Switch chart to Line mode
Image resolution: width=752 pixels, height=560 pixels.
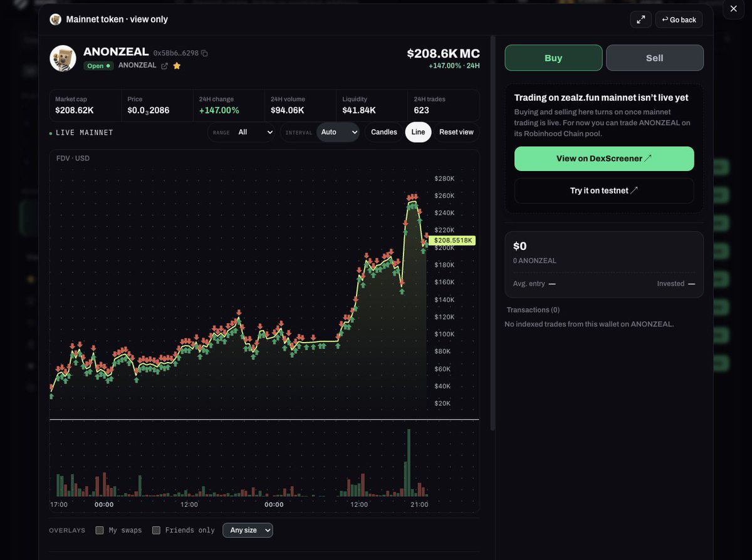tap(418, 132)
